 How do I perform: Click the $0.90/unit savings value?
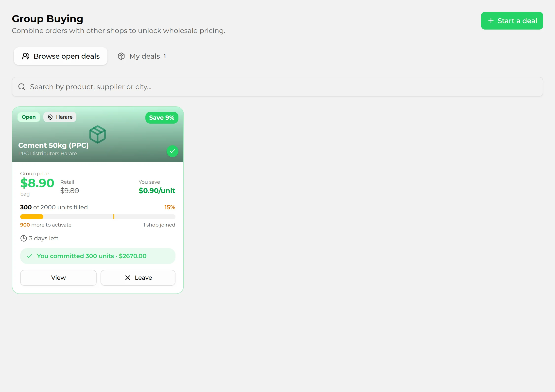(157, 191)
